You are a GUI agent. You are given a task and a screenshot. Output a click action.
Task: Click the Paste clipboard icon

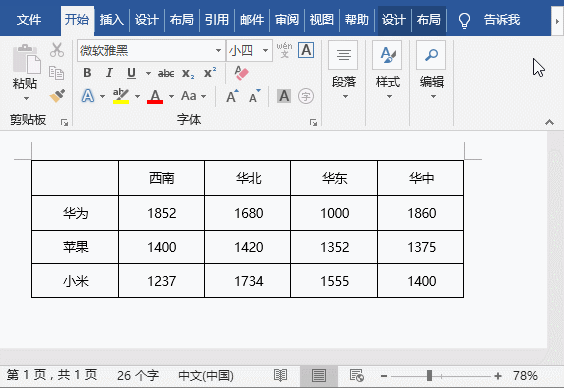[26, 59]
